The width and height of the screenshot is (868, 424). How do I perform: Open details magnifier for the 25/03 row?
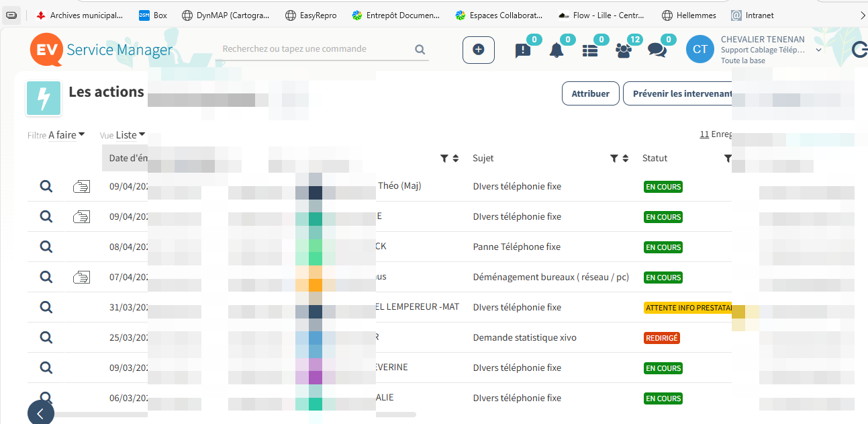point(46,337)
